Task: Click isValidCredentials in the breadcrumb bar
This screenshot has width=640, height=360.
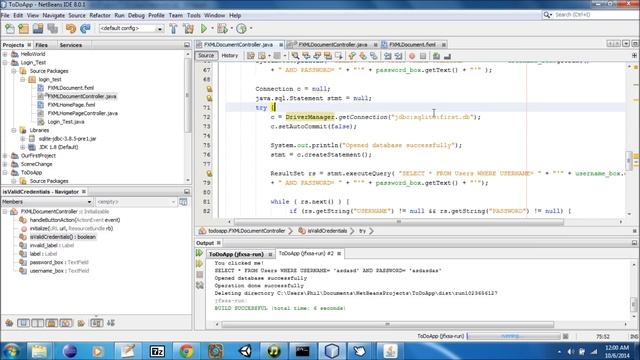Action: point(327,231)
